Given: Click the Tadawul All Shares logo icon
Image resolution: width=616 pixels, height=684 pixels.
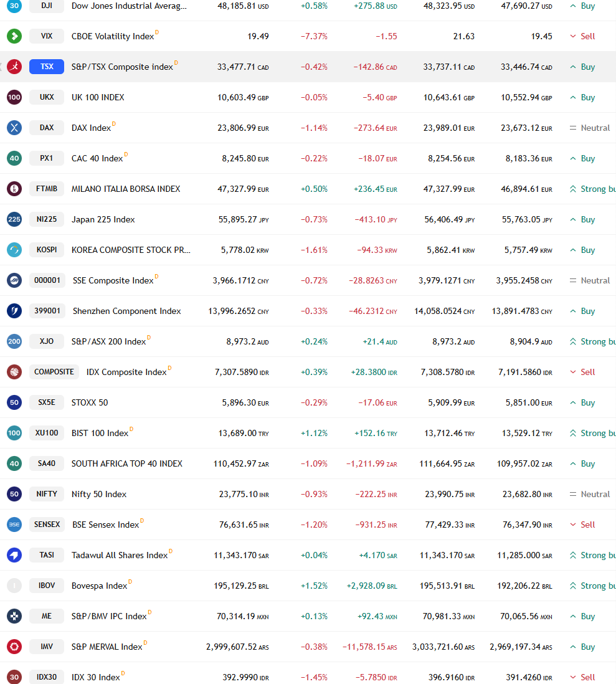Looking at the screenshot, I should pyautogui.click(x=14, y=555).
